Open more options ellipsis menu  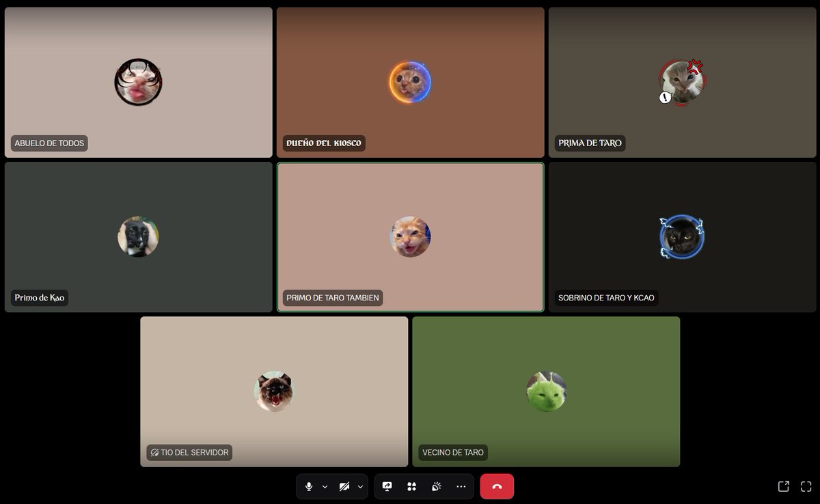(x=461, y=486)
